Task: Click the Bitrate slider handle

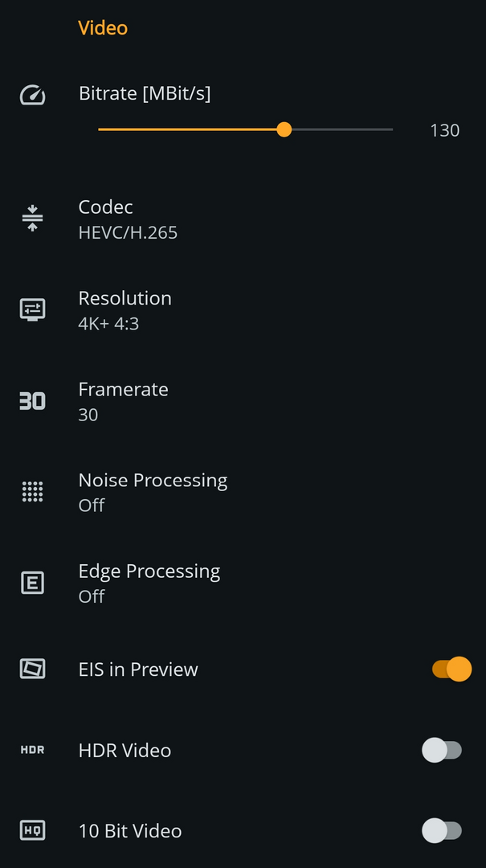Action: pyautogui.click(x=284, y=129)
